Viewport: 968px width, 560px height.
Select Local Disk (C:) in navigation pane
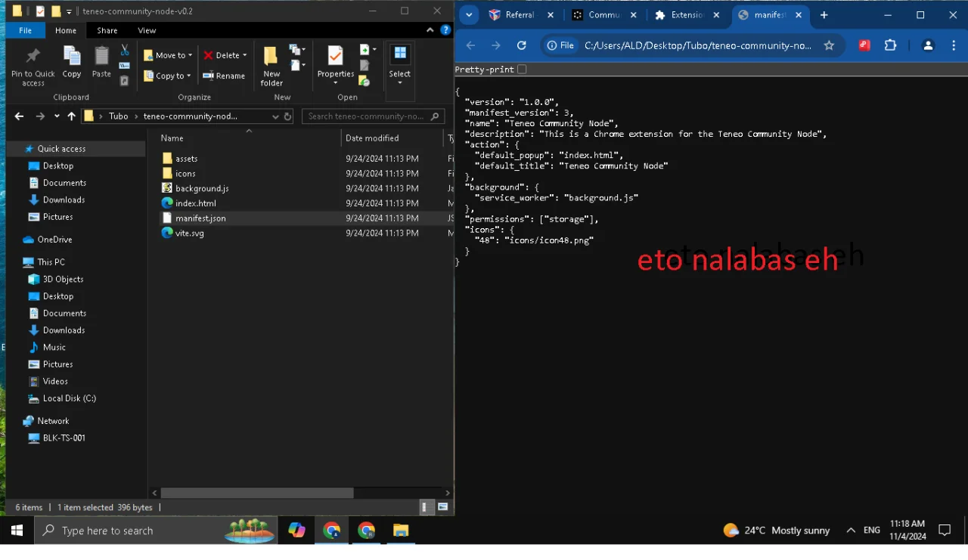[x=69, y=398]
